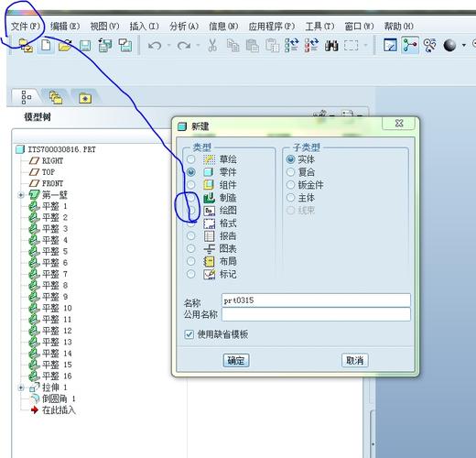Screen dimensions: 476x458
Task: Select the 图表 type radio button
Action: point(191,248)
